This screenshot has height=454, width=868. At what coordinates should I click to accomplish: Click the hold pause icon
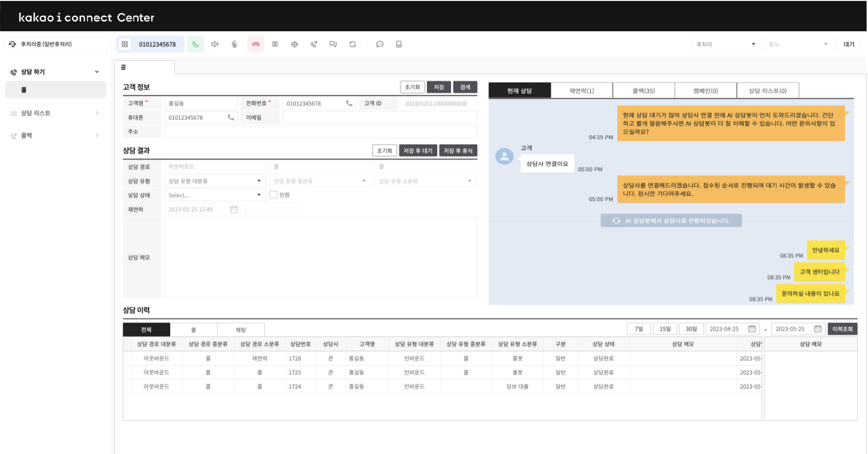point(275,44)
